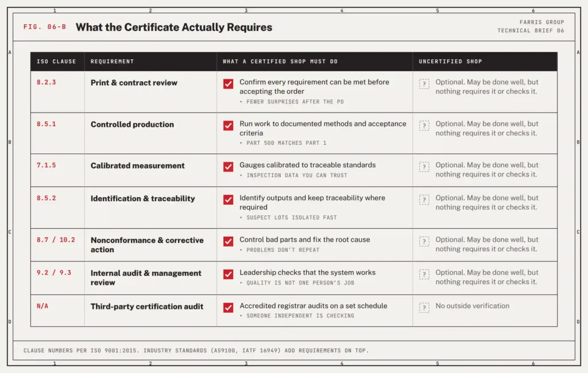
Task: Click note 'INSPECTION DATA YOU CAN TRUST'
Action: click(x=297, y=175)
